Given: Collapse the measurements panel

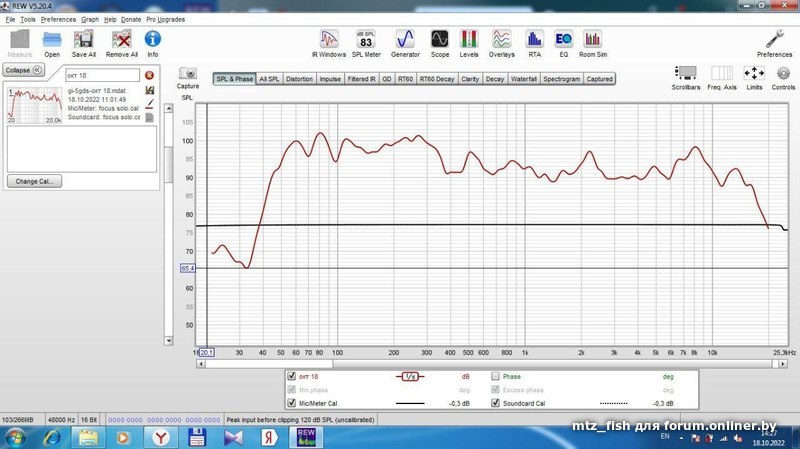Looking at the screenshot, I should pos(23,70).
